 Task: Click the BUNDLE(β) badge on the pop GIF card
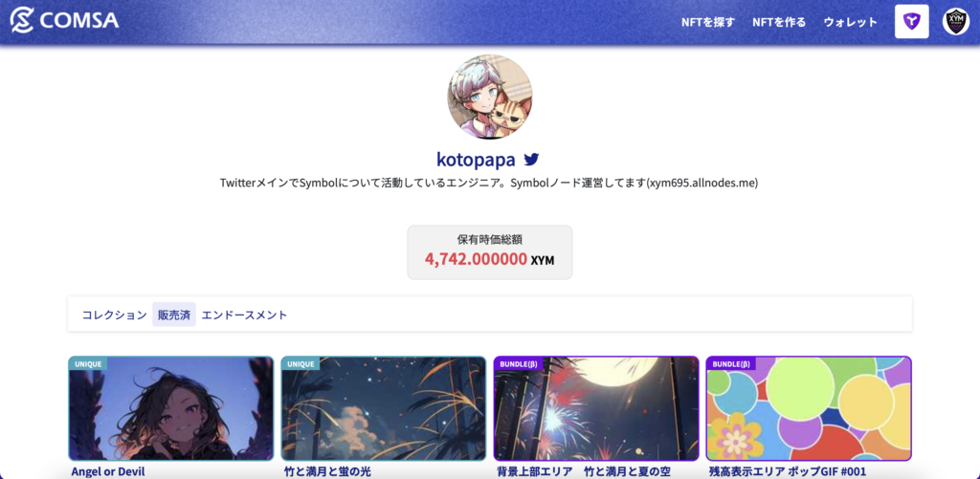(730, 363)
